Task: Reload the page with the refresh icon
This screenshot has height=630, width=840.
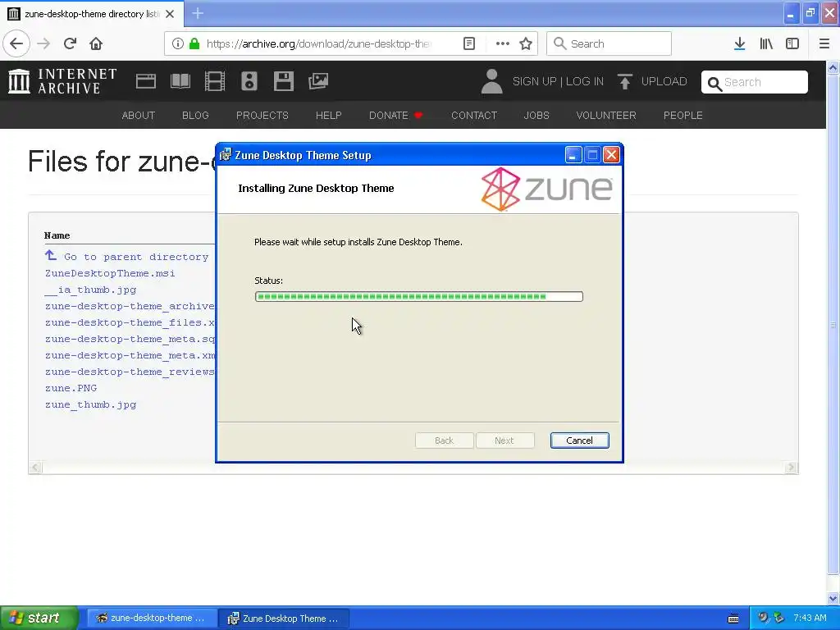Action: tap(70, 43)
